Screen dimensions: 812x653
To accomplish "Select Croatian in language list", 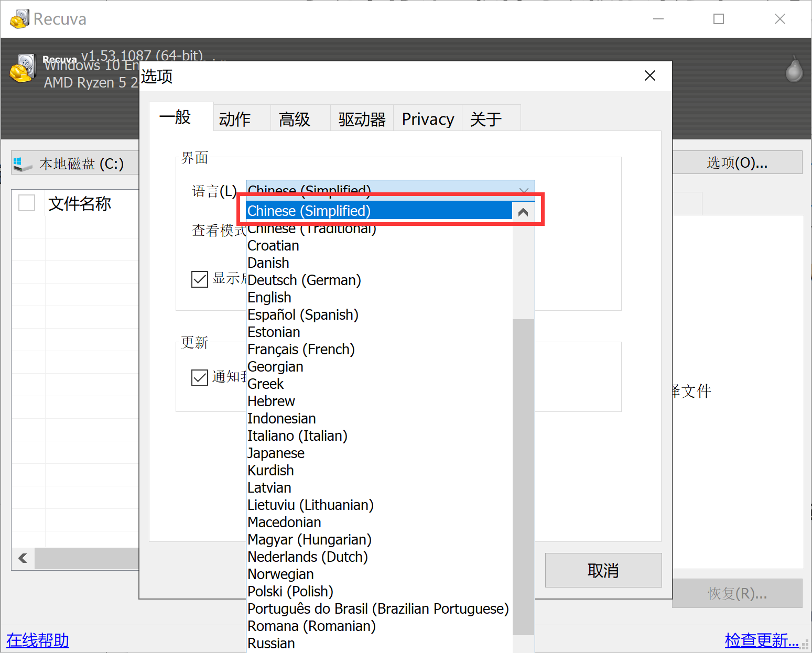I will [379, 245].
